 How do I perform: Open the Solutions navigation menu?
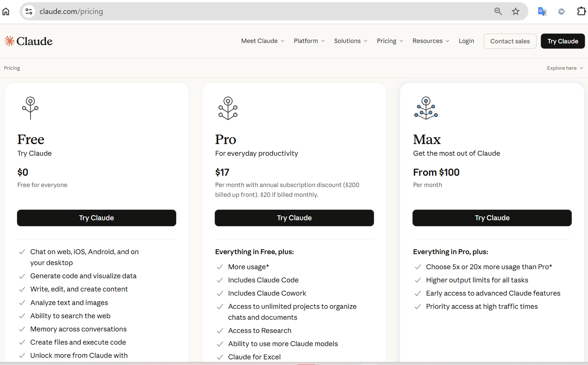pyautogui.click(x=350, y=41)
